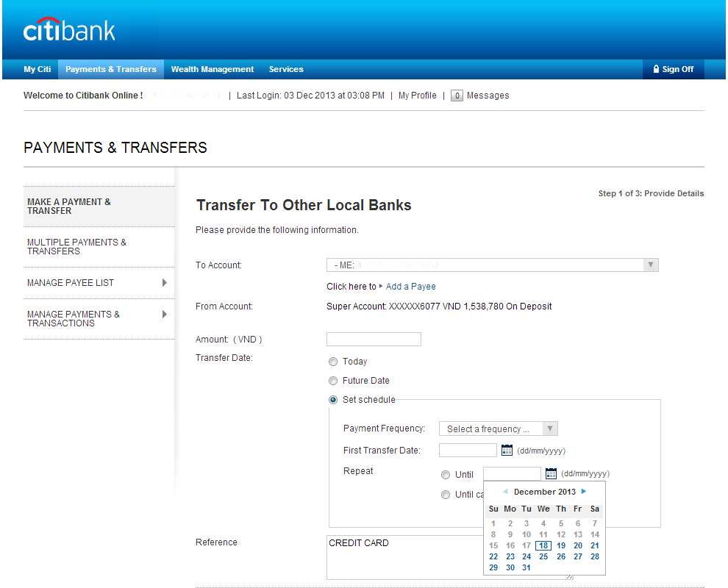
Task: Open the Payment Frequency dropdown
Action: (x=498, y=429)
